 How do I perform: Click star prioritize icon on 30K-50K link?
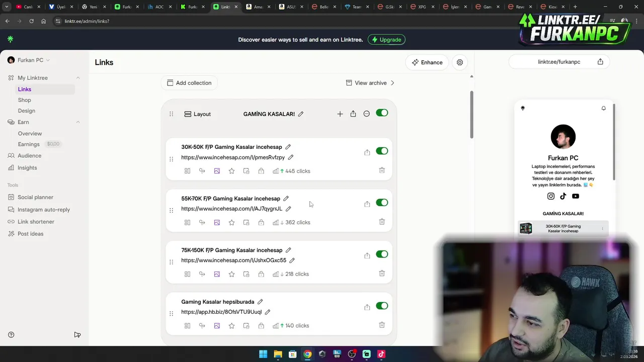[x=231, y=171]
